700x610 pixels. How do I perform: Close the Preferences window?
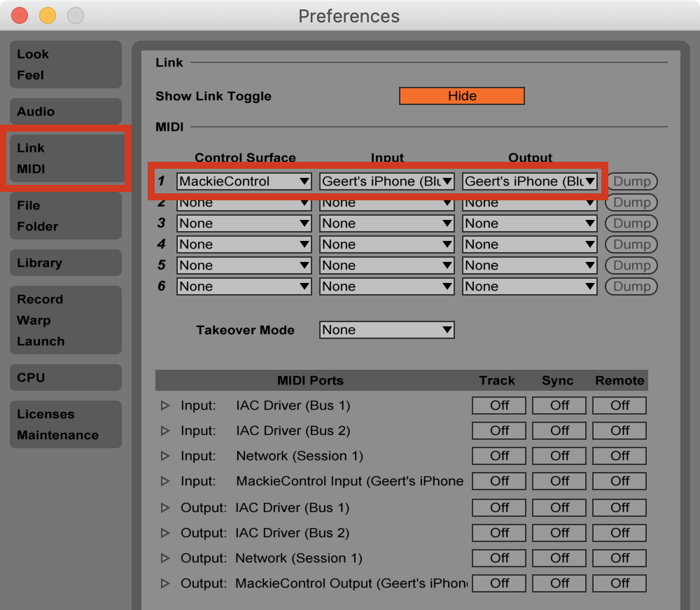(20, 15)
